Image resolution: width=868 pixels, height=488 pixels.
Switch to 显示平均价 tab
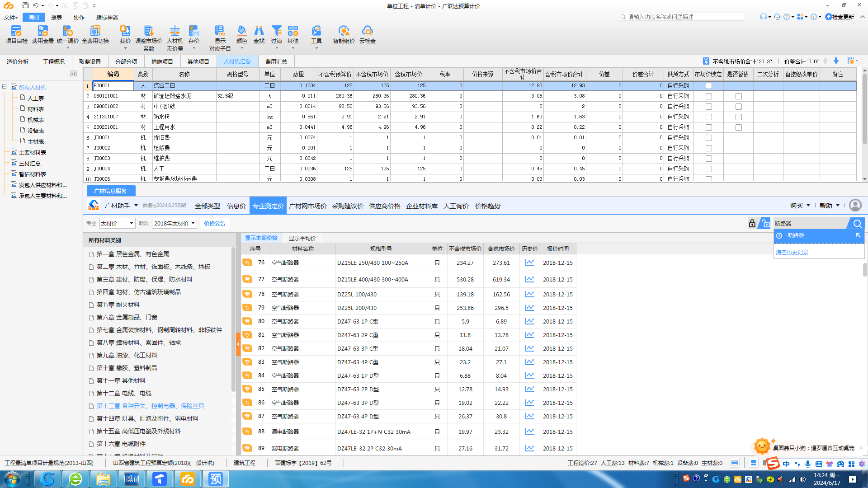(302, 238)
